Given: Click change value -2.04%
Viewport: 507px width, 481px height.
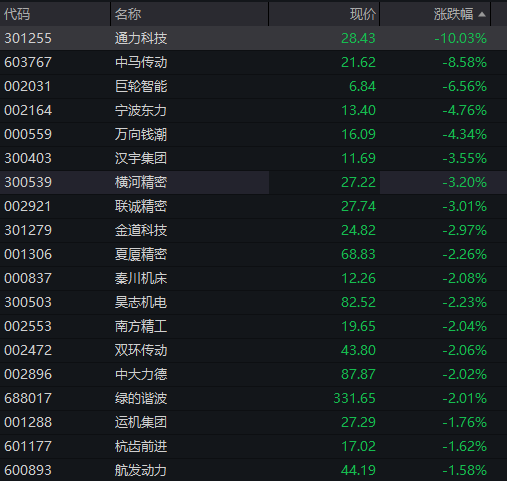Looking at the screenshot, I should pyautogui.click(x=465, y=326).
